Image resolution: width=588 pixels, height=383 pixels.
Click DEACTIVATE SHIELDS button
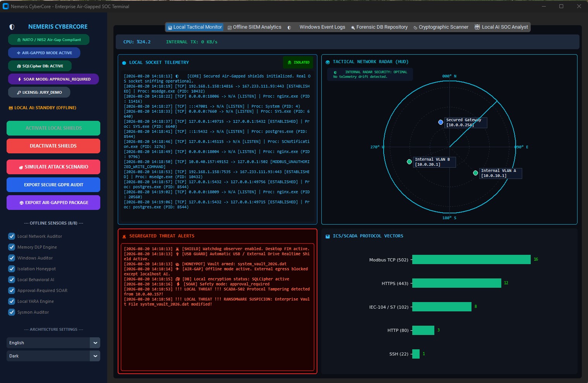pos(53,146)
